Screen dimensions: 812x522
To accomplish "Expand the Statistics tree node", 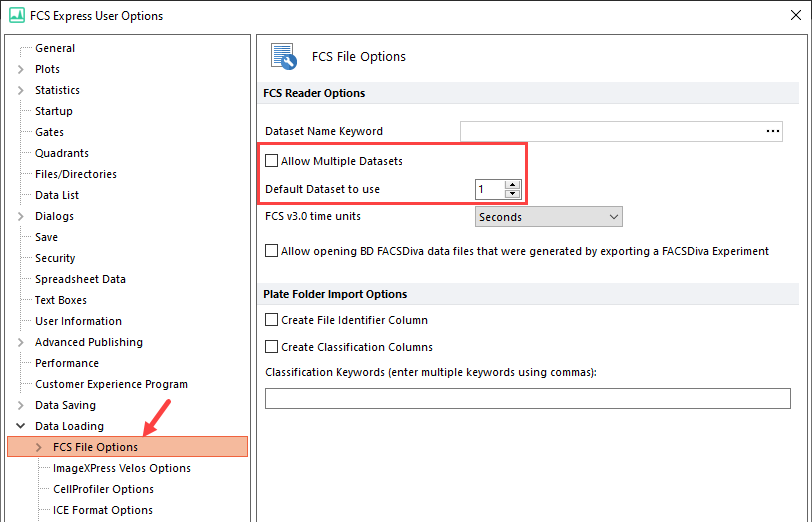I will point(21,90).
